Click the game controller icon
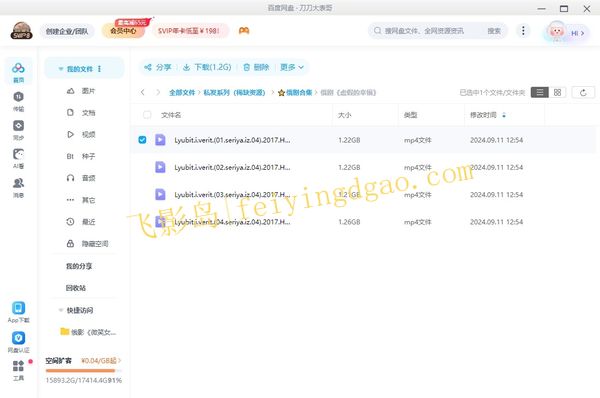The width and height of the screenshot is (600, 398). tap(244, 31)
